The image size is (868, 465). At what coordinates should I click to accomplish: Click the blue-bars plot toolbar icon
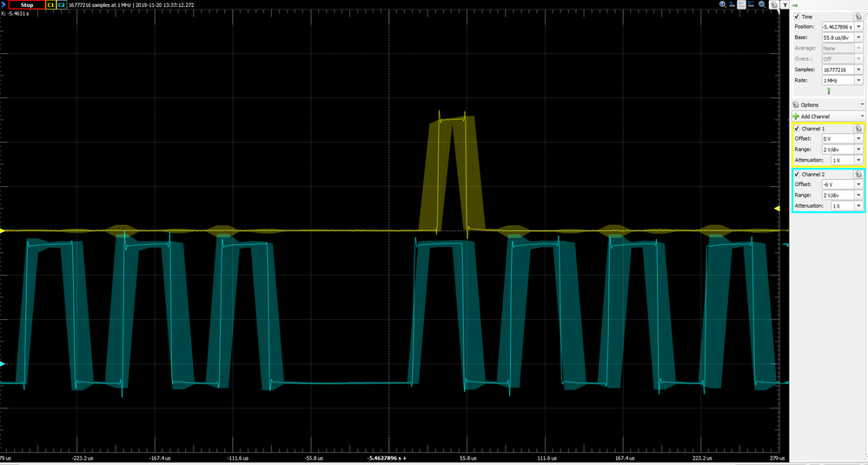tap(751, 4)
